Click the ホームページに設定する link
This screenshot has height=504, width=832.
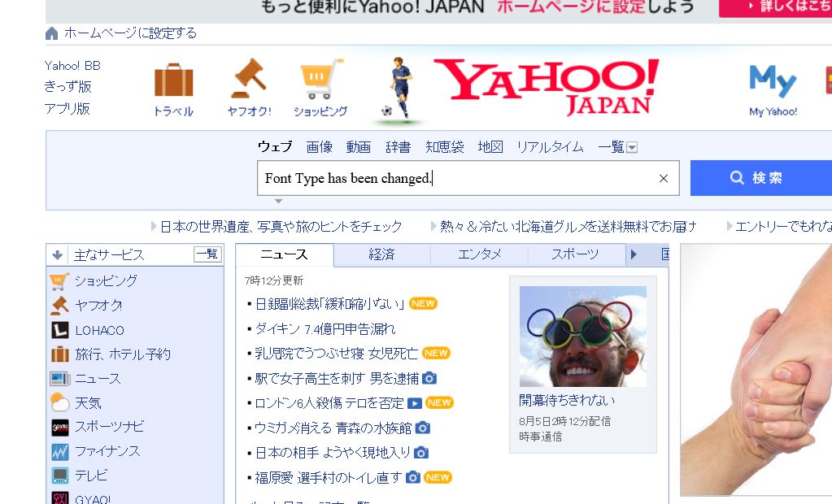point(130,33)
